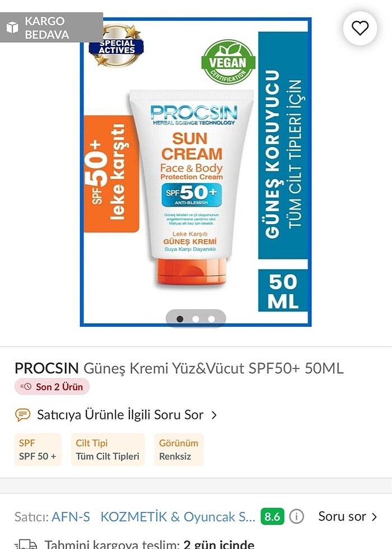
Task: Click the speech bubble question icon
Action: click(22, 415)
